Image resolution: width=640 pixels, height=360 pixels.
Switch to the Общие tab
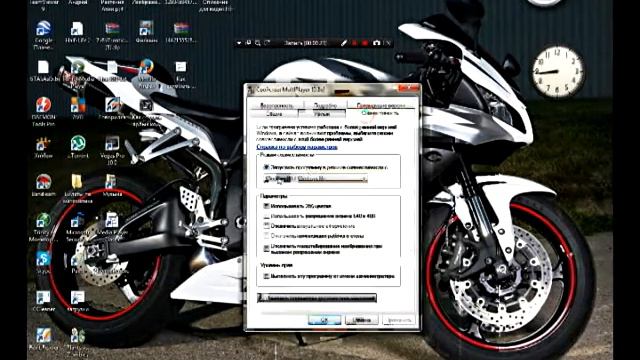coord(274,114)
